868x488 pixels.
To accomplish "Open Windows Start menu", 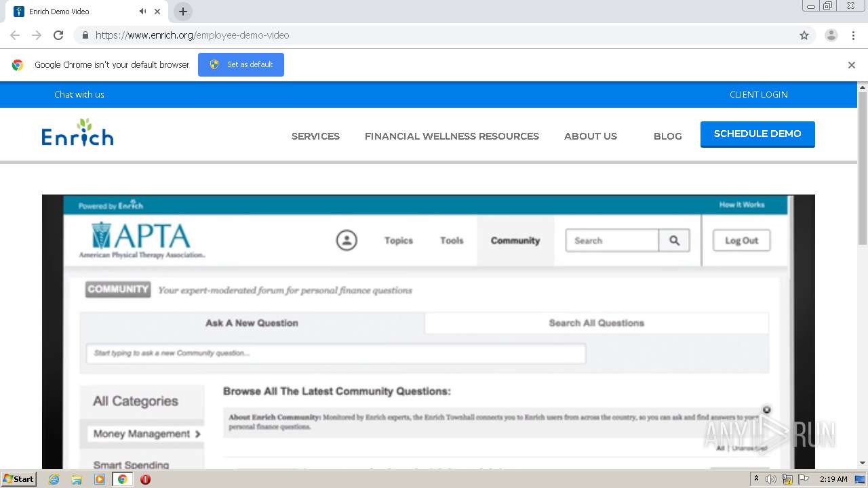I will 19,479.
